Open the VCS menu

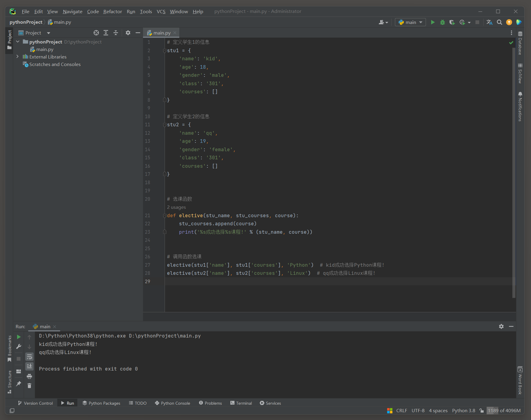pos(161,11)
